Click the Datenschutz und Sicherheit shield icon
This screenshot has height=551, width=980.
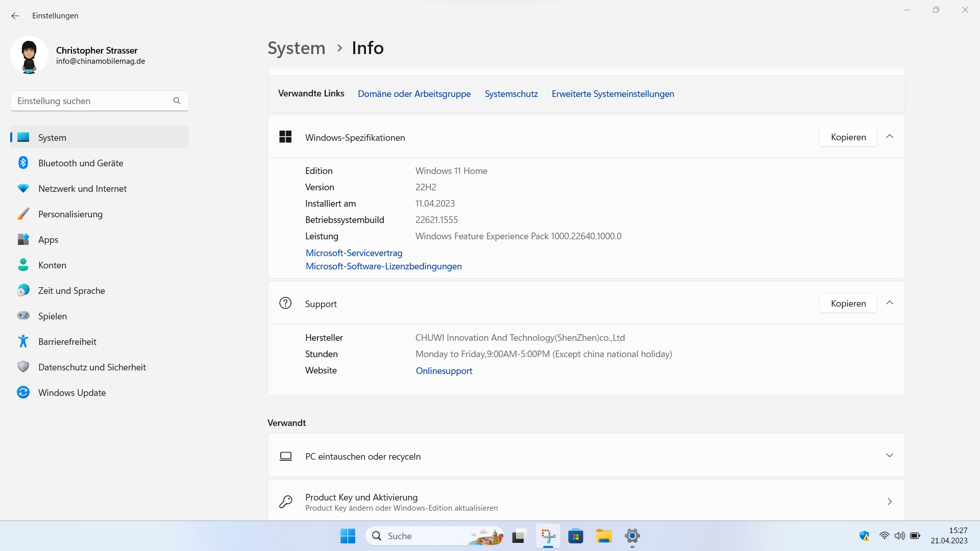[23, 367]
